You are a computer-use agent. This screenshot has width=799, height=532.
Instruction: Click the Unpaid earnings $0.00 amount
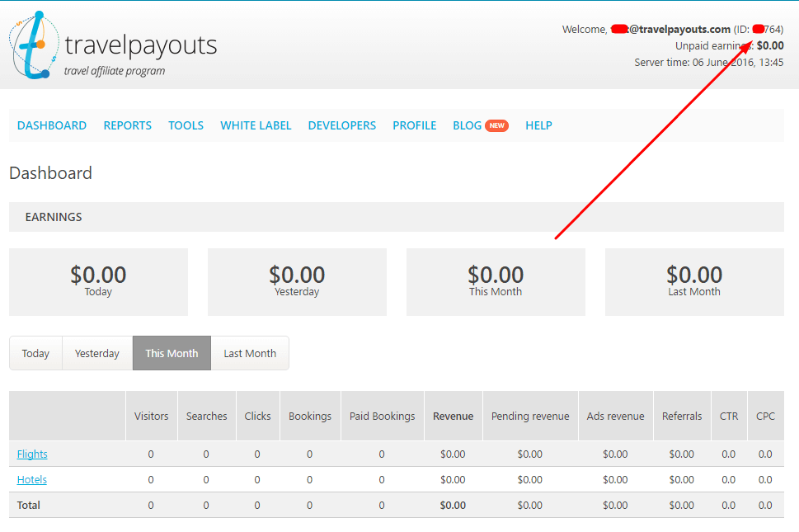pos(770,45)
